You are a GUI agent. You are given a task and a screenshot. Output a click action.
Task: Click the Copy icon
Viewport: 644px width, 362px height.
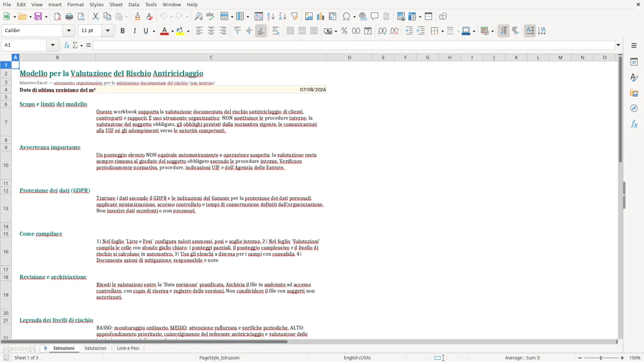tap(107, 17)
